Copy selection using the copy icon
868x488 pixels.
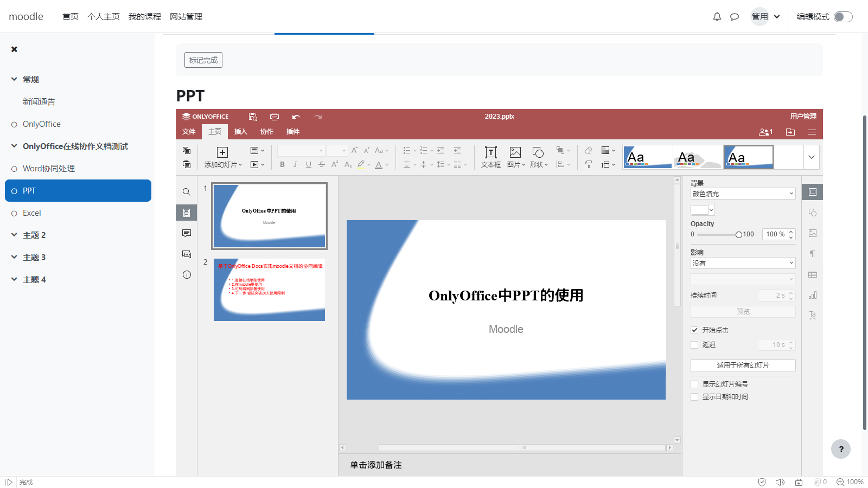[187, 151]
